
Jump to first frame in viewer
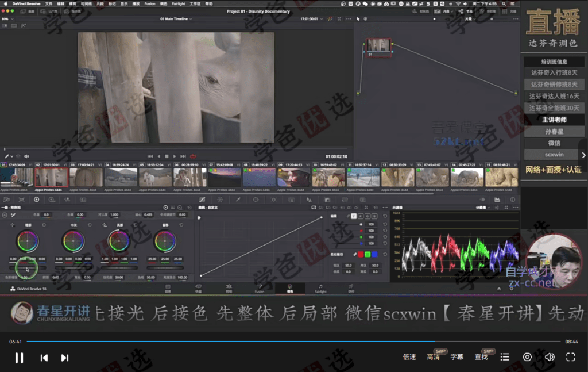150,156
